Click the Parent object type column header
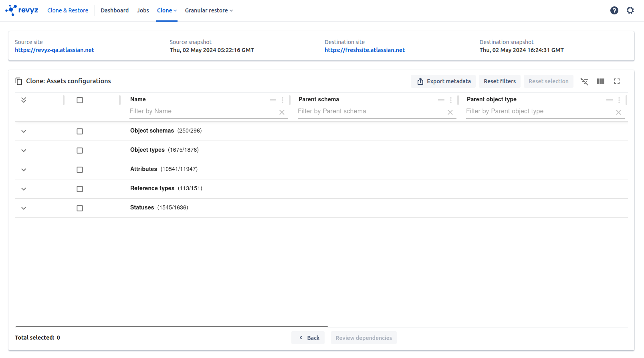Image resolution: width=644 pixels, height=358 pixels. (491, 99)
